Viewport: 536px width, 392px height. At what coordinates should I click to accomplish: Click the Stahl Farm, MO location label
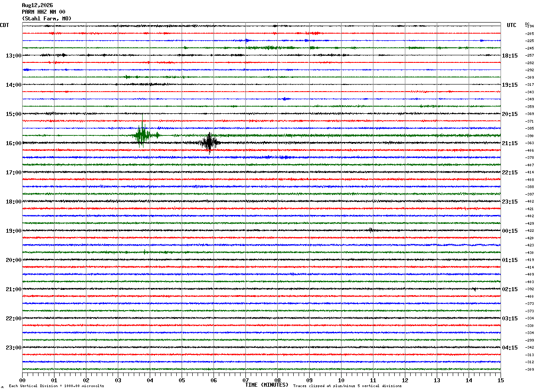coord(47,19)
